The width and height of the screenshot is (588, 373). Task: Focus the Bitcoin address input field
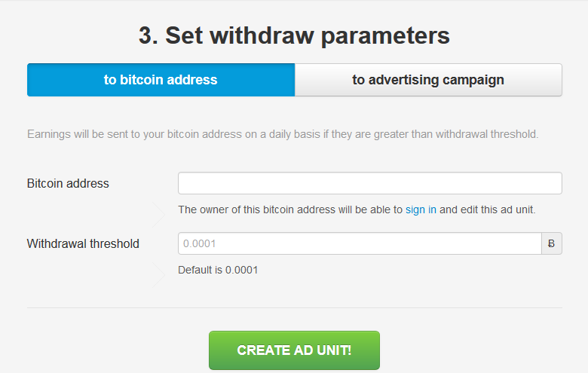tap(369, 183)
